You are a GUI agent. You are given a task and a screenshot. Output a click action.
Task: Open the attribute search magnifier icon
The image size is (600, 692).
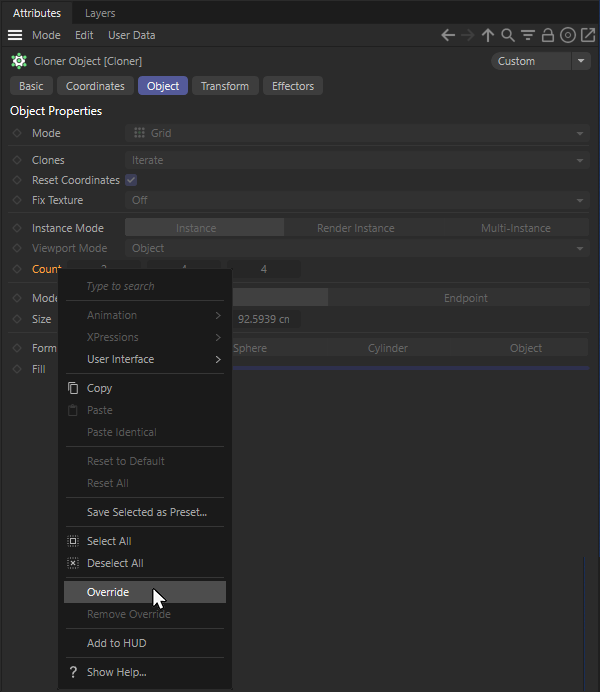[x=508, y=35]
